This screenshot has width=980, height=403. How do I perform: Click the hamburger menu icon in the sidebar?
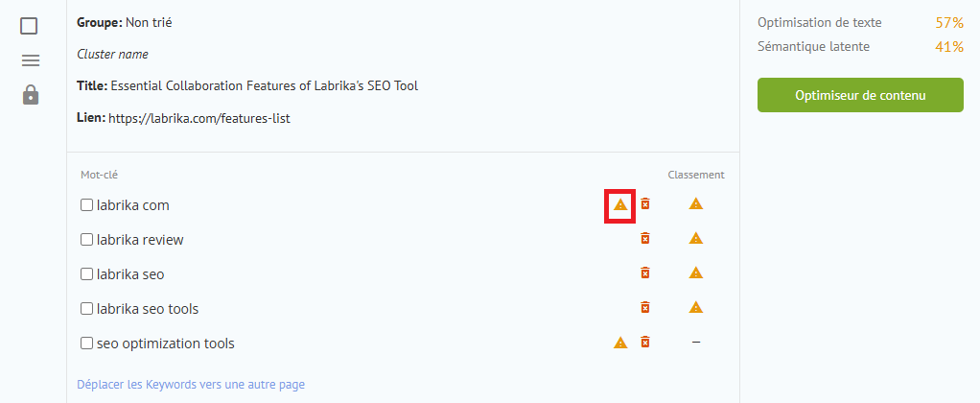pyautogui.click(x=30, y=60)
